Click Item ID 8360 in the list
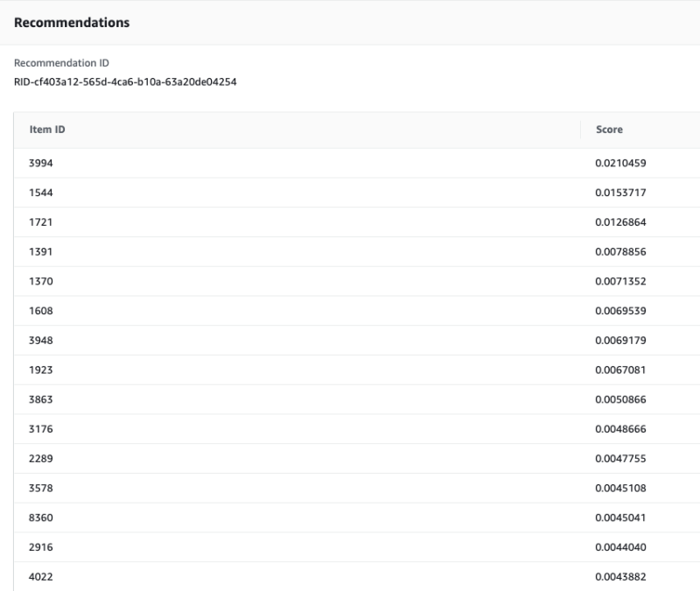The image size is (700, 591). point(42,517)
